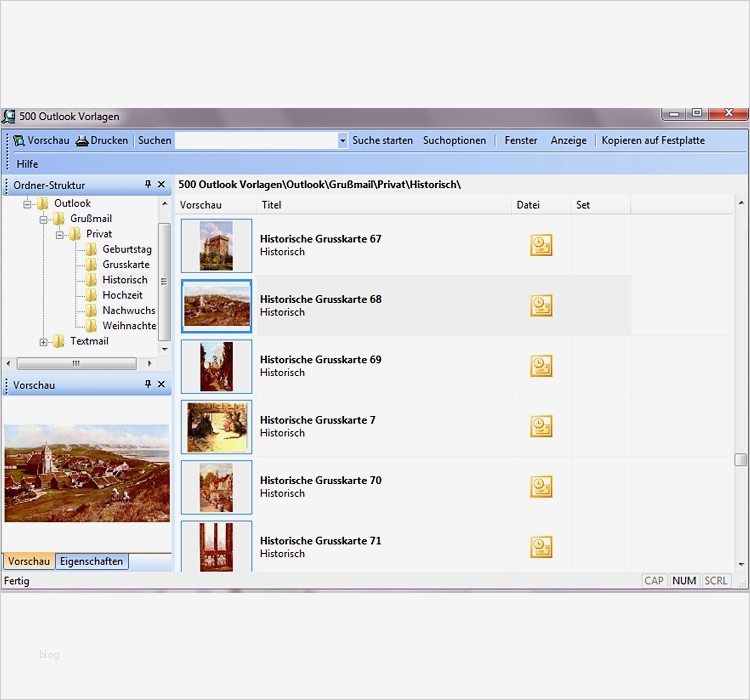Click list scrollbar up arrow
This screenshot has height=700, width=750.
(x=741, y=203)
